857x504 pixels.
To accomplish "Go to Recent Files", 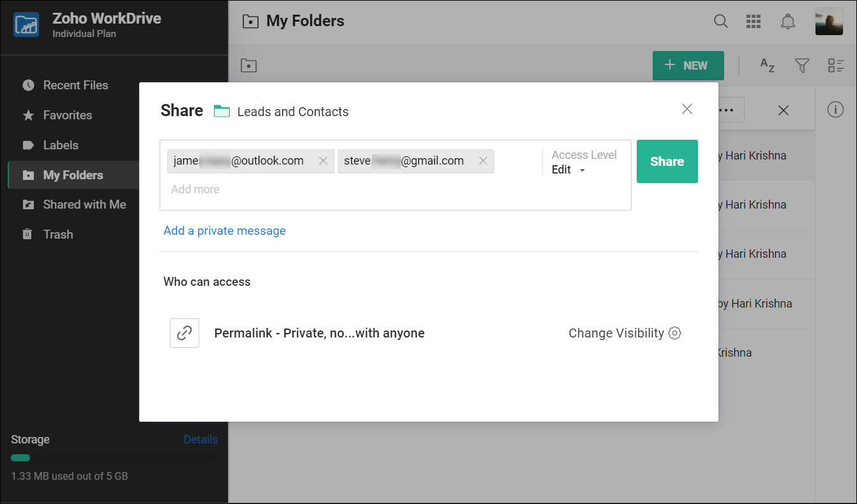I will [75, 85].
